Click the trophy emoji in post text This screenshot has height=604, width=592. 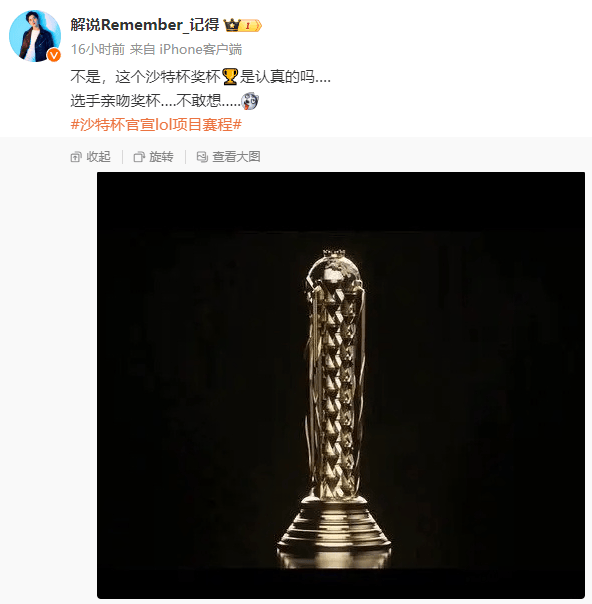coord(230,76)
